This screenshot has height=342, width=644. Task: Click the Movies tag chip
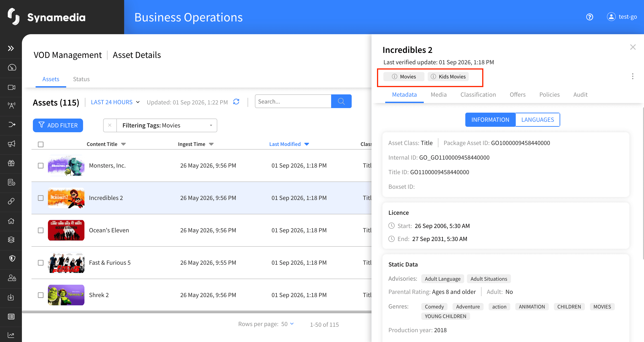pyautogui.click(x=404, y=76)
